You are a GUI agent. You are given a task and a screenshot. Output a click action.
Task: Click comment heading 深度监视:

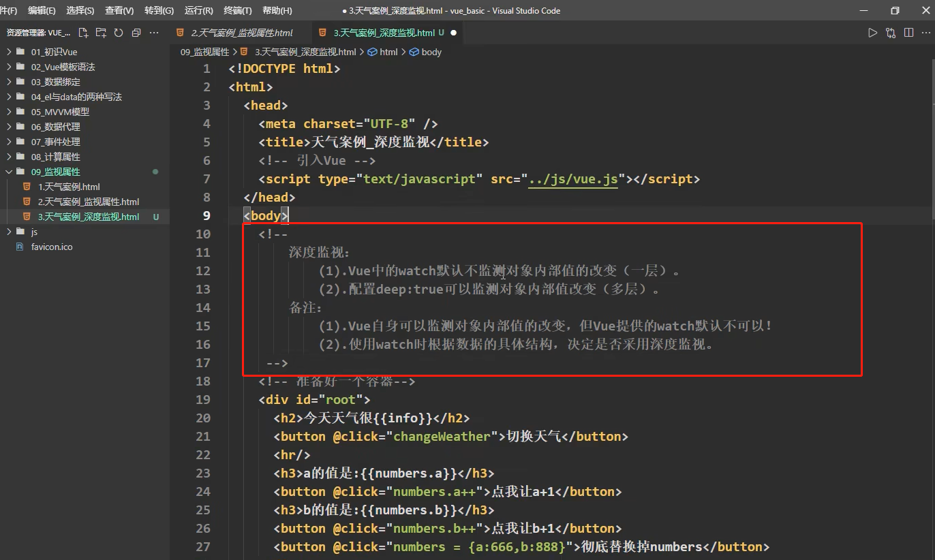click(319, 253)
